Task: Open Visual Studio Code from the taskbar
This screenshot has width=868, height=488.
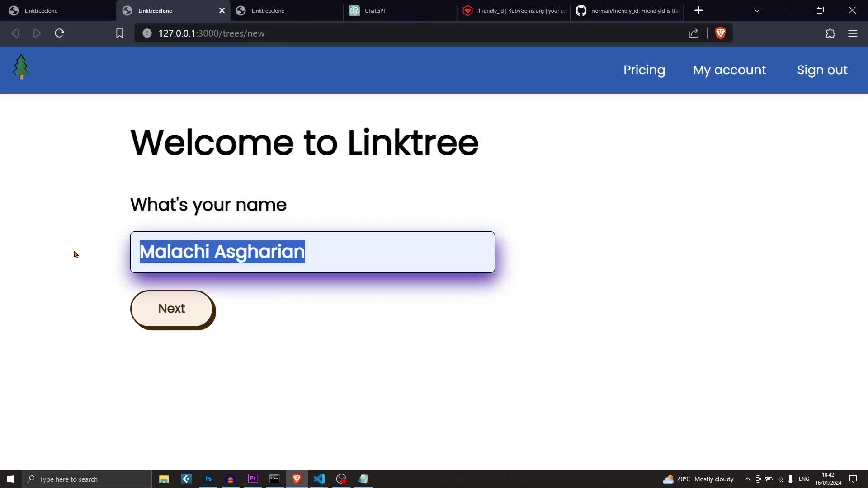Action: coord(319,479)
